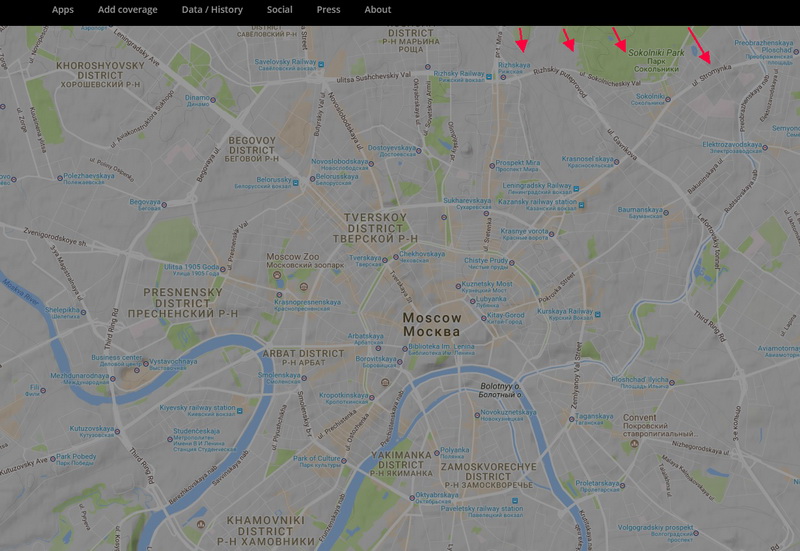
Task: Click the ARBAT DISTRICT label
Action: pyautogui.click(x=304, y=358)
